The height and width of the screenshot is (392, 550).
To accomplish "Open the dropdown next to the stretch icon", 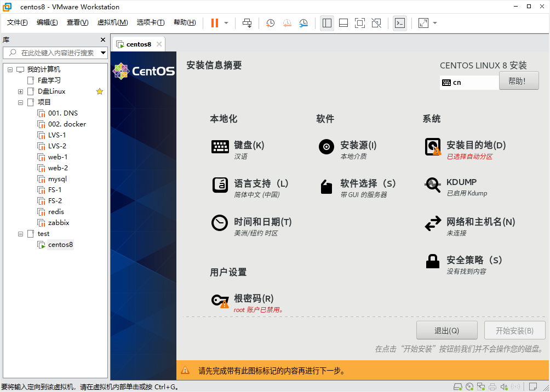I will [435, 23].
